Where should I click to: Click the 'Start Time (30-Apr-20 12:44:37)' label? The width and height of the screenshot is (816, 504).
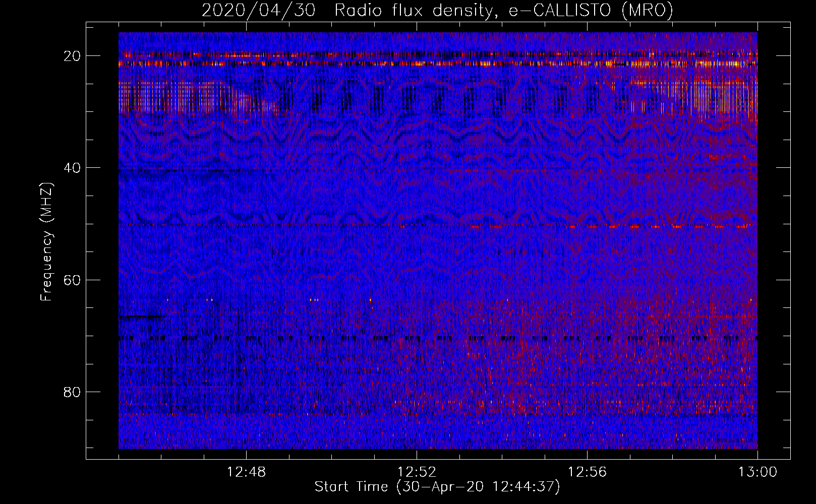(437, 487)
